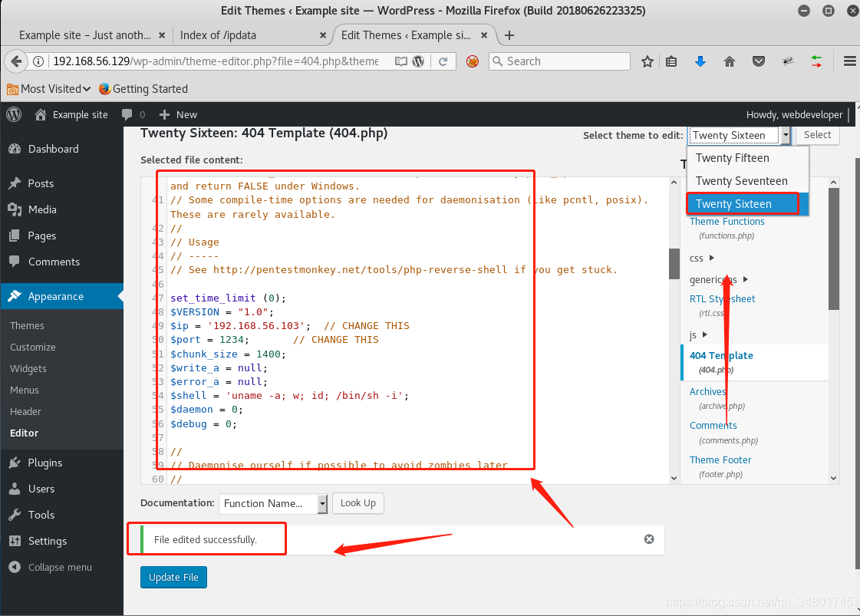Open new tab with plus button
The width and height of the screenshot is (860, 616).
pos(509,35)
